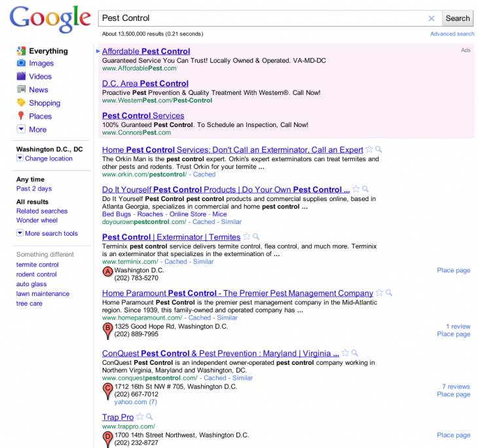This screenshot has width=478, height=448.
Task: Preview the Trap Pro result with magnifier
Action: point(149,417)
